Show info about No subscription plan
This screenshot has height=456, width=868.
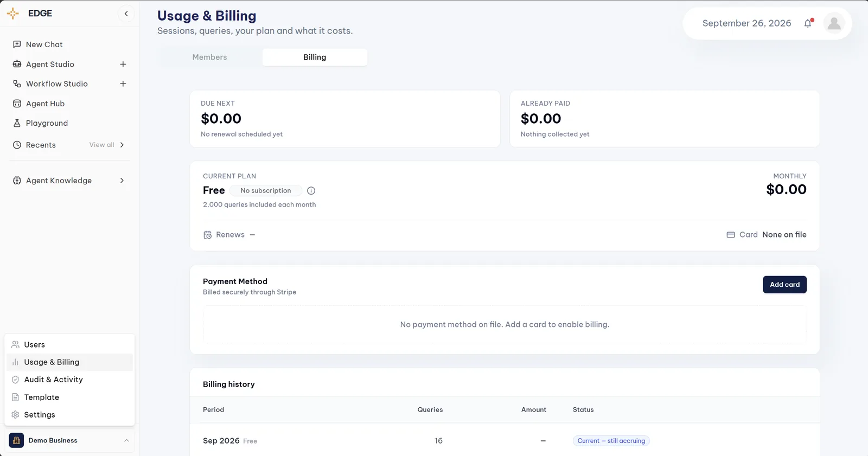pos(311,191)
